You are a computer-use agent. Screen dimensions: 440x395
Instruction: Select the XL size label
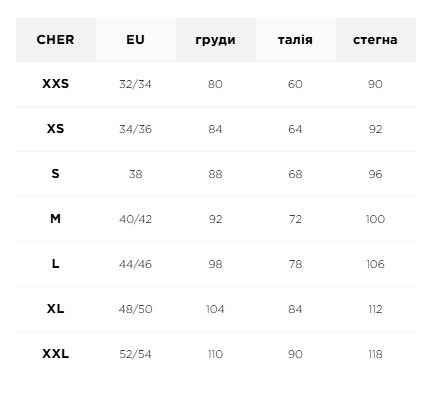click(x=55, y=308)
